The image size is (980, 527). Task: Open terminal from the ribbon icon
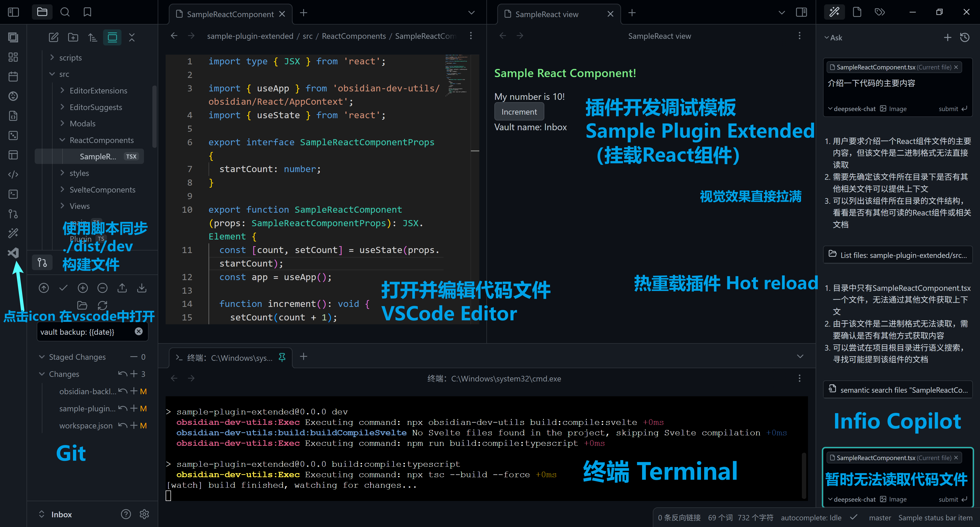(x=13, y=194)
